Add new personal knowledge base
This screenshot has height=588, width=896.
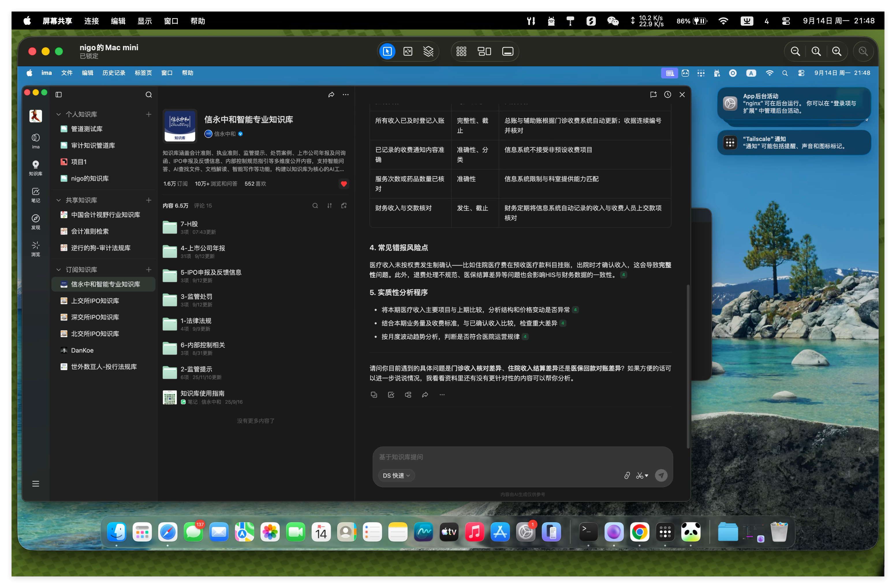click(149, 114)
